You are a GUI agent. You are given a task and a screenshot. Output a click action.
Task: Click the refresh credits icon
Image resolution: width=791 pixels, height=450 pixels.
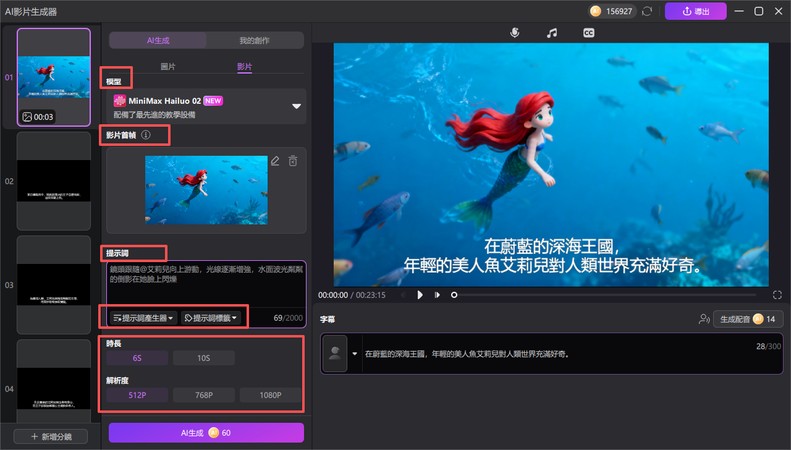pos(647,11)
